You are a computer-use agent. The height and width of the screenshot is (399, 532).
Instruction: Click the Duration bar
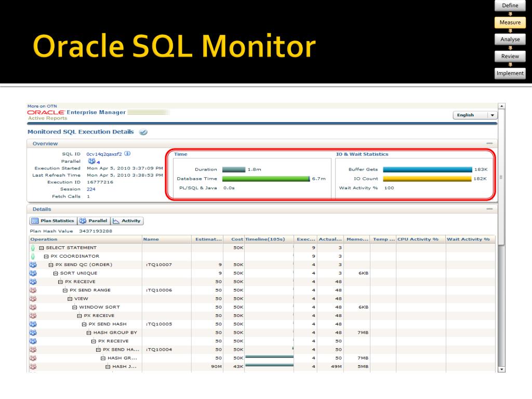(234, 170)
